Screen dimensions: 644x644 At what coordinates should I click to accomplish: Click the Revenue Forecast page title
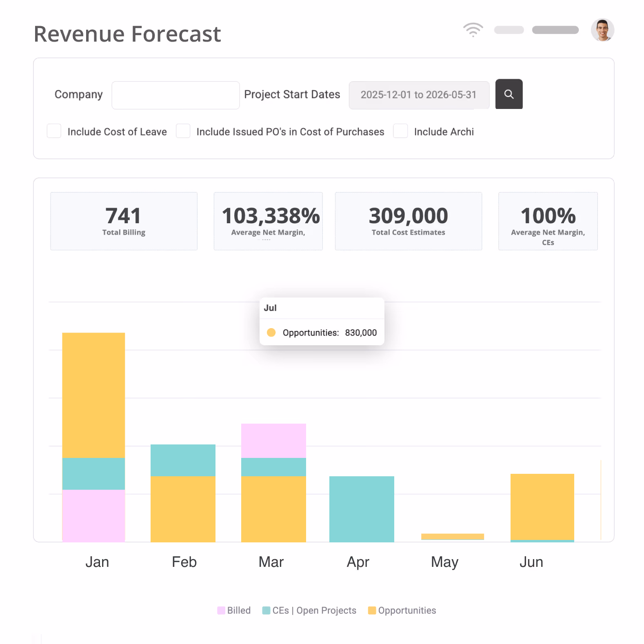127,34
